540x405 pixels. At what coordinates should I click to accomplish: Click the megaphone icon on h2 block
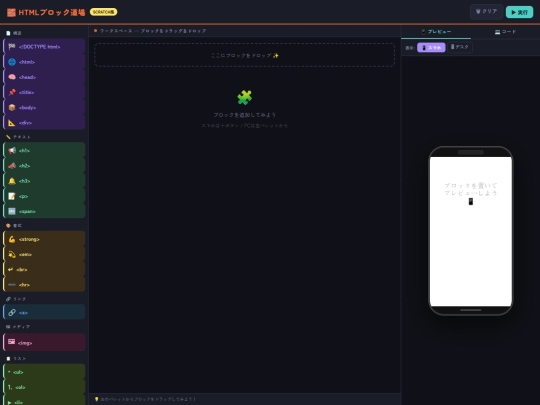[x=12, y=166]
